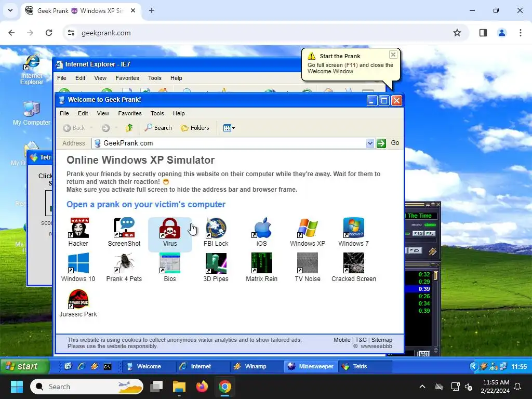The image size is (532, 399).
Task: Open Chrome side panel button
Action: pos(483,33)
